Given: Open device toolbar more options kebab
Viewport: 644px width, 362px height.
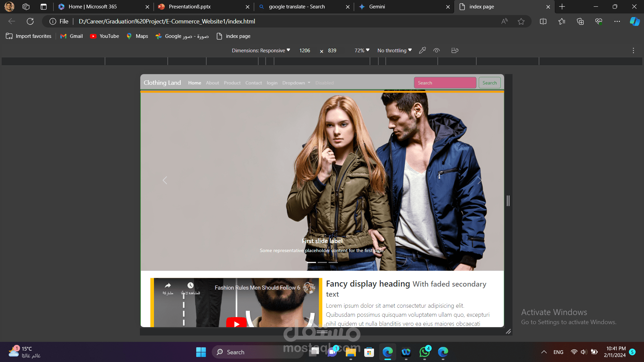Looking at the screenshot, I should coord(633,51).
